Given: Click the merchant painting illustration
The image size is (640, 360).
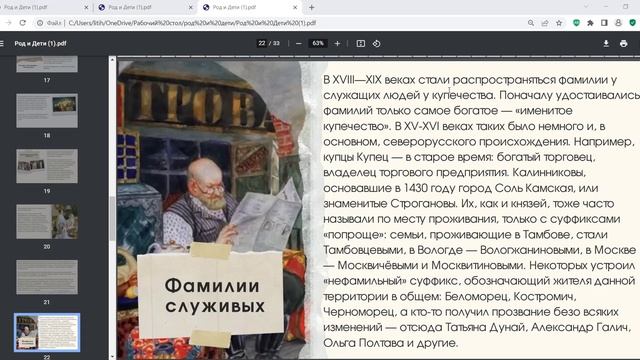Looking at the screenshot, I should tap(212, 163).
